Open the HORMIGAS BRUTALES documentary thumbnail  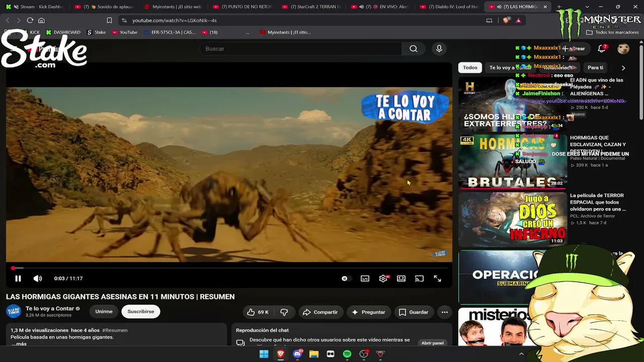coord(513,162)
